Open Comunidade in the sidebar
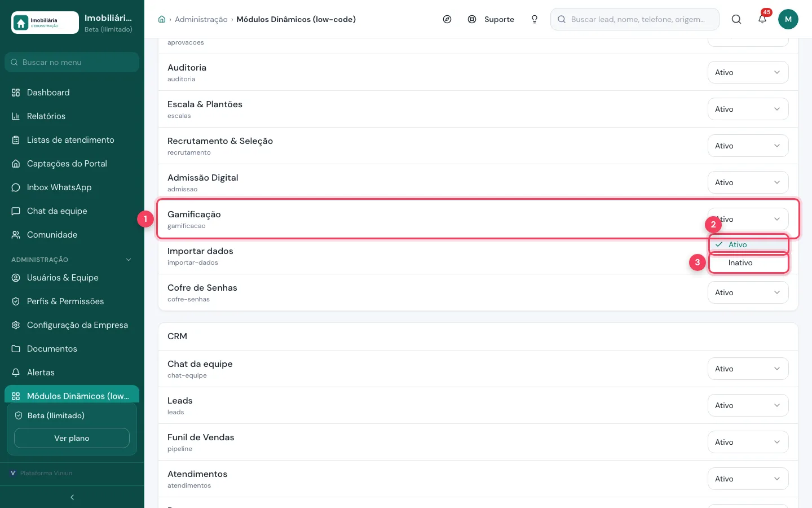The width and height of the screenshot is (812, 508). pos(72,235)
